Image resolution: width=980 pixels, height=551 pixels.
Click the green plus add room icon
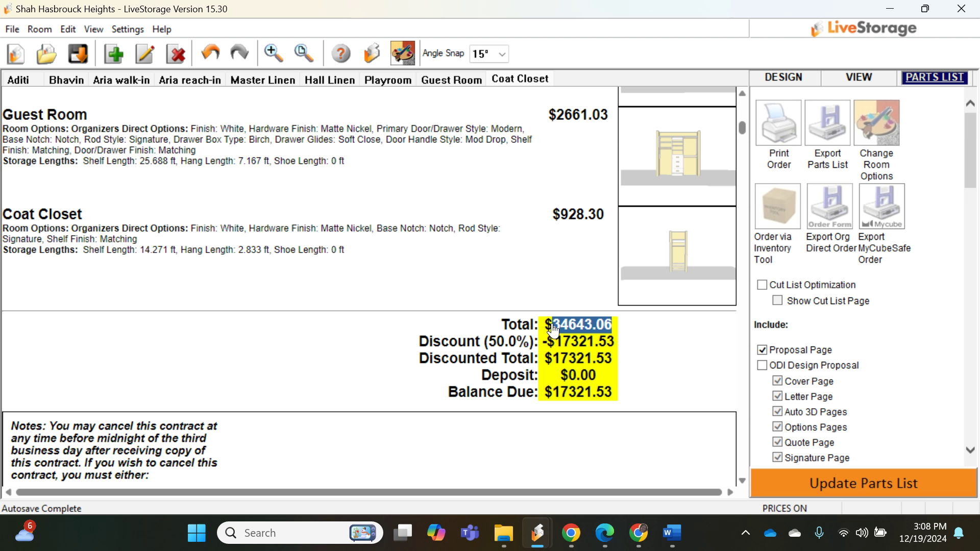pyautogui.click(x=114, y=54)
